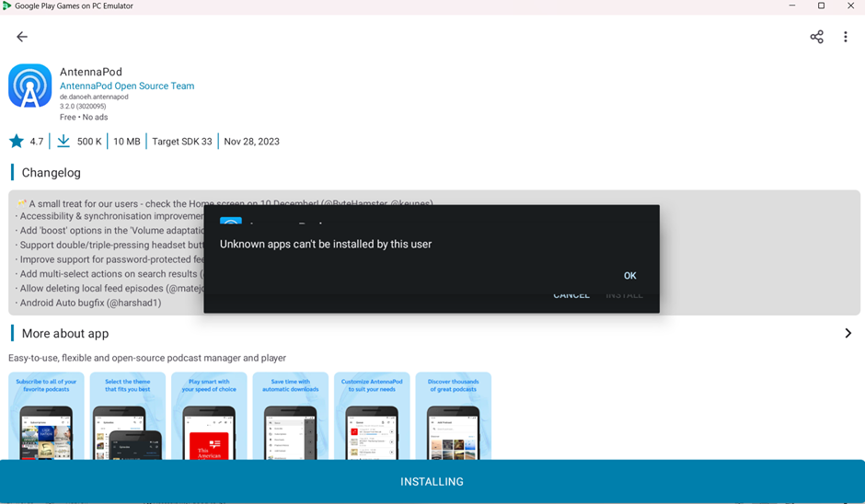The width and height of the screenshot is (865, 504).
Task: Open the 'Save time with automatic downloads' screenshot
Action: point(291,416)
